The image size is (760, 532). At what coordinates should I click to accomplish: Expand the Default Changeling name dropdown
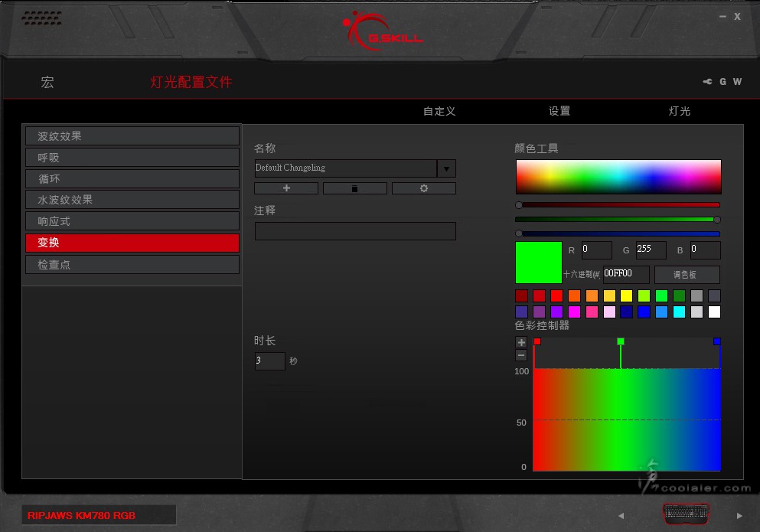(446, 168)
